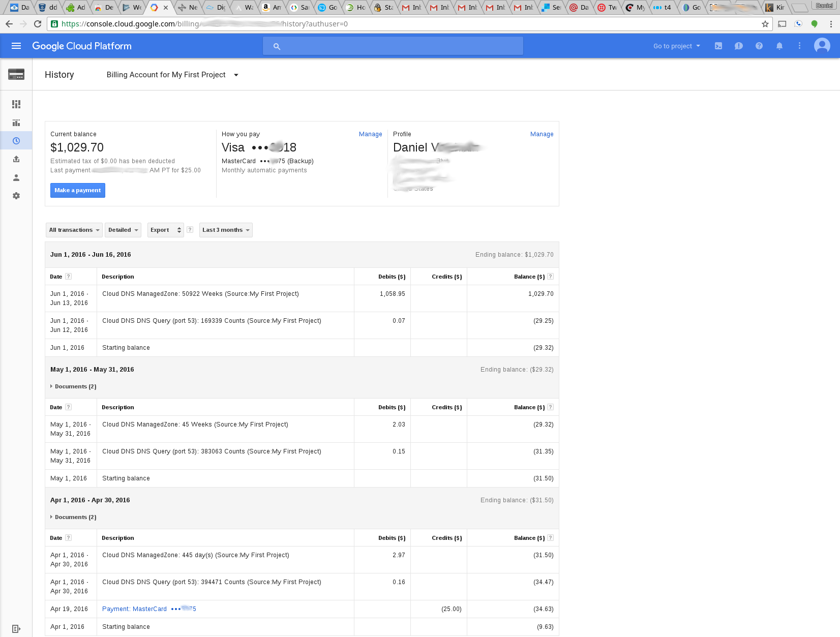Switch to the first Da browser tab
Screen dimensions: 840x637
tap(19, 7)
